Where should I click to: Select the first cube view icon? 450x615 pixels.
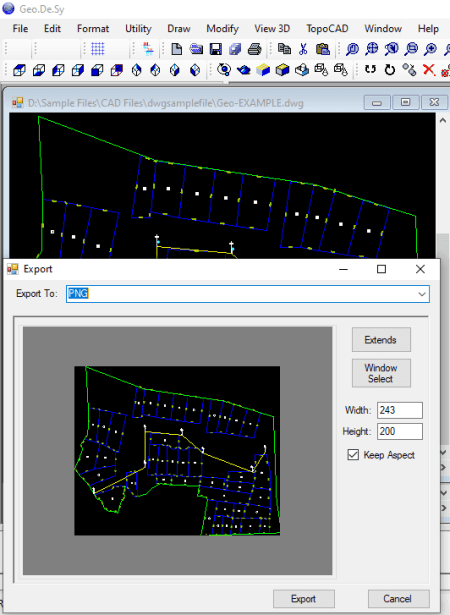[x=19, y=70]
